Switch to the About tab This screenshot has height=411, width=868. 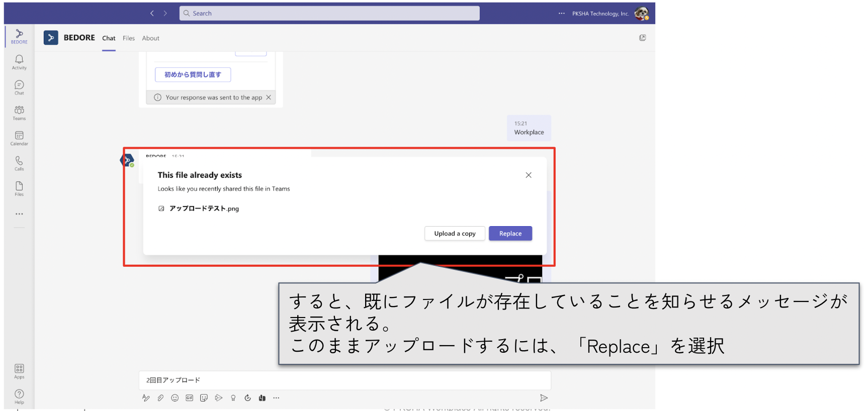[x=150, y=38]
